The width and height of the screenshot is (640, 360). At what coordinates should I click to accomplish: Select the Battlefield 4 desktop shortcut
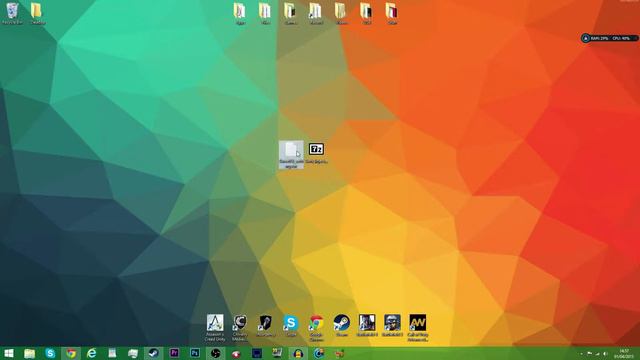(367, 325)
